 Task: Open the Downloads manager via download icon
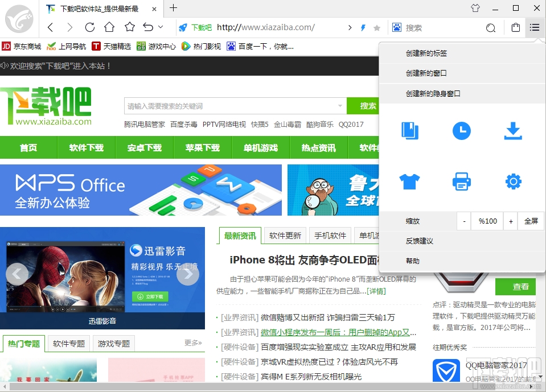pos(512,130)
